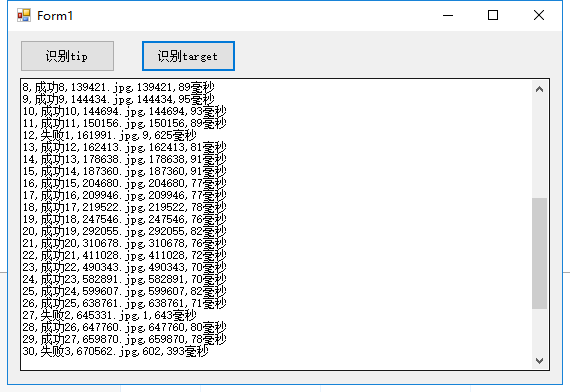The height and width of the screenshot is (392, 570).
Task: Click the Form1 application icon in title bar
Action: click(24, 15)
